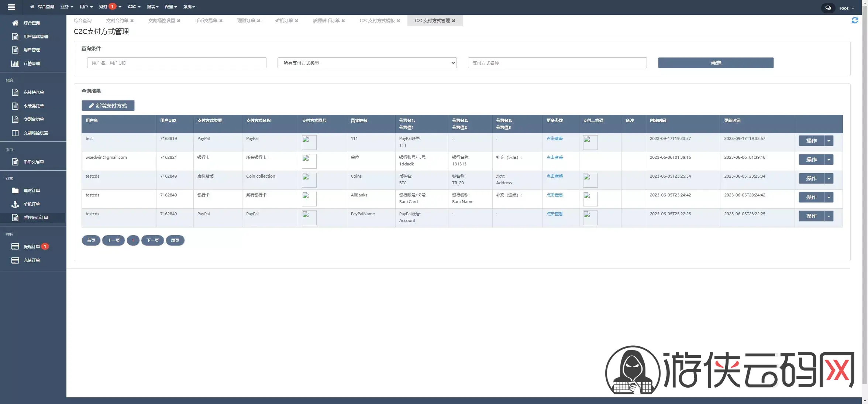Click the 新增支付方式 button

coord(108,106)
